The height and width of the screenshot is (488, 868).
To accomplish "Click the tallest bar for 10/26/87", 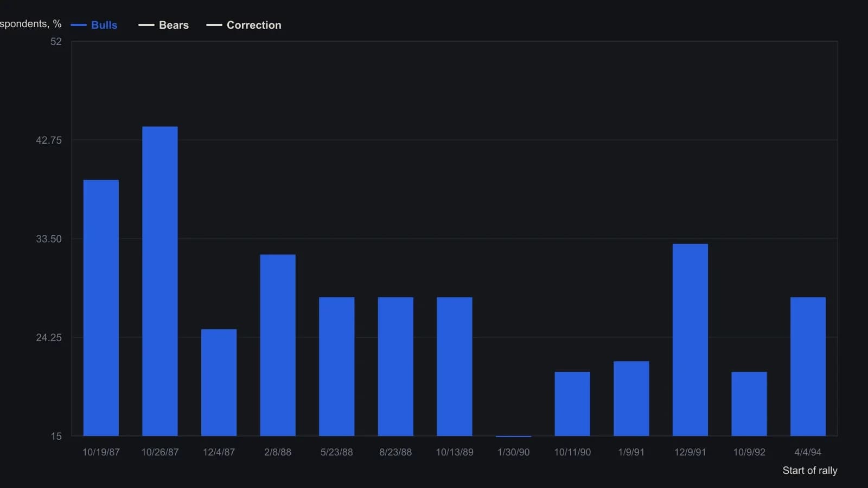I will 160,281.
